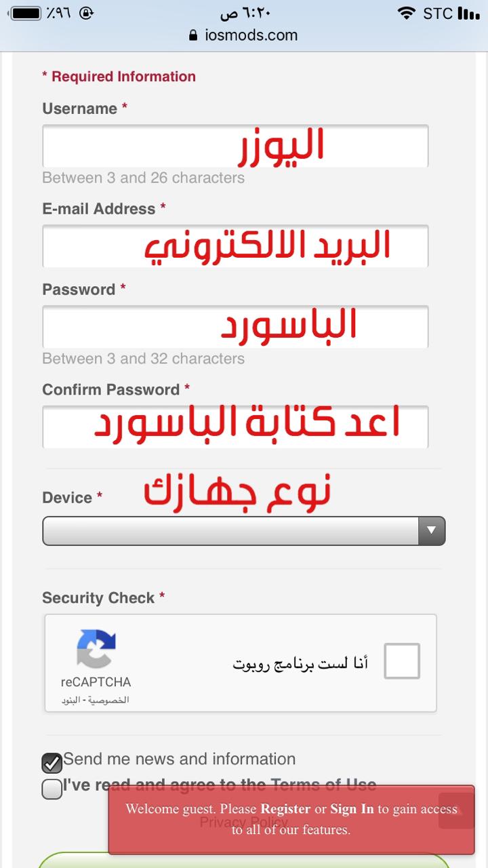The image size is (488, 868).
Task: Tap the Wi-Fi status icon
Action: [x=407, y=13]
